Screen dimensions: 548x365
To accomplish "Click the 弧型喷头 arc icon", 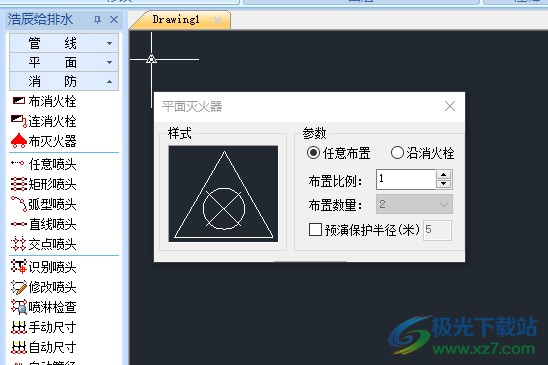I will [19, 204].
